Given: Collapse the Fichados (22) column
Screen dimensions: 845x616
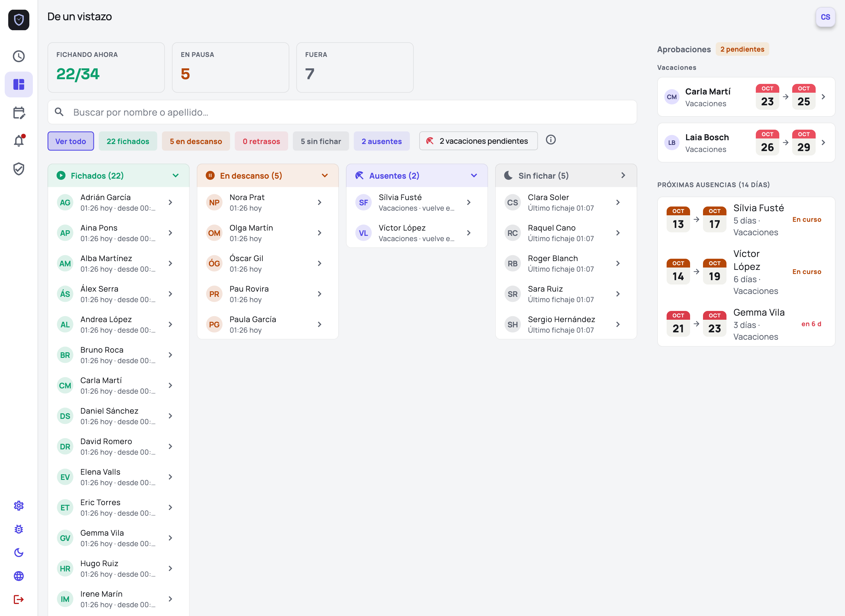Looking at the screenshot, I should [175, 176].
